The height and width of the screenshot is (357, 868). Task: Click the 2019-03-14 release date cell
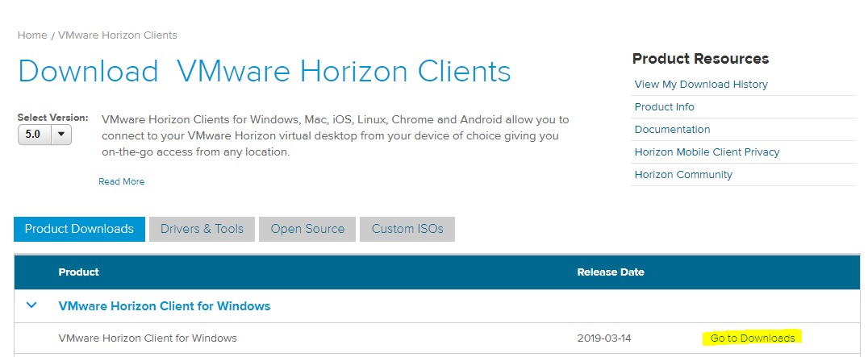tap(604, 338)
